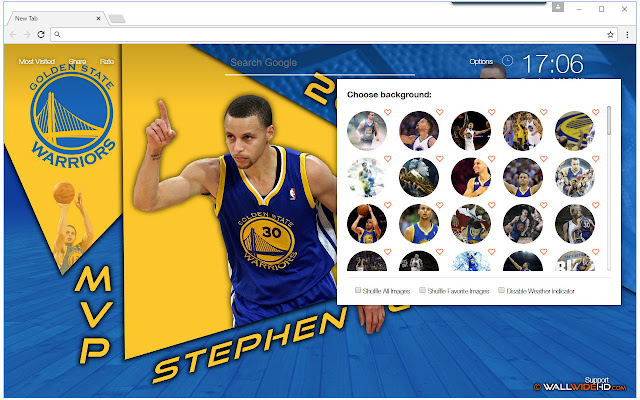Choose the fourth background thumbnail in row one

(x=523, y=131)
